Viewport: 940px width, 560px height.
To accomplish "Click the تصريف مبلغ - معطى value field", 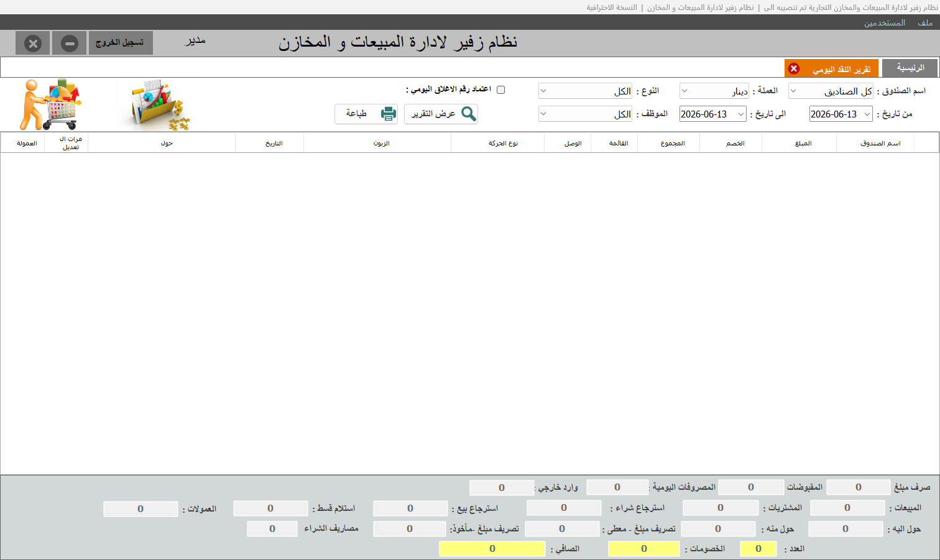I will [x=562, y=529].
